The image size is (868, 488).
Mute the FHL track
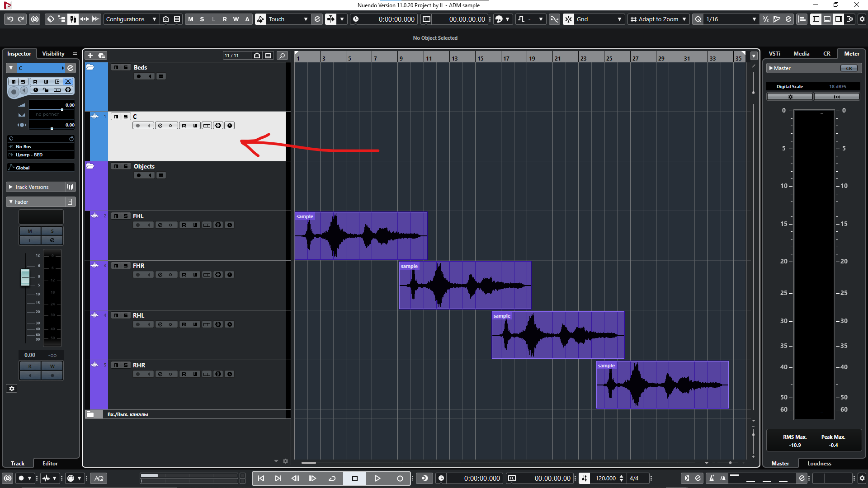pyautogui.click(x=116, y=216)
